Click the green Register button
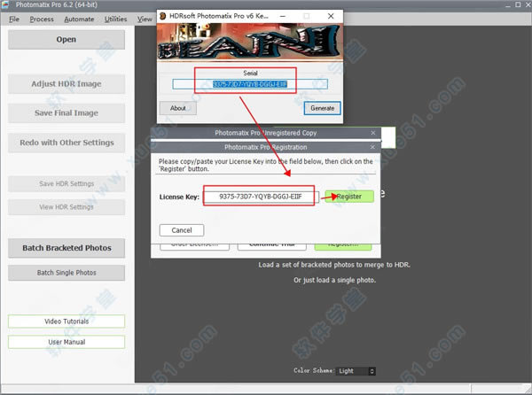The image size is (532, 395). (349, 197)
